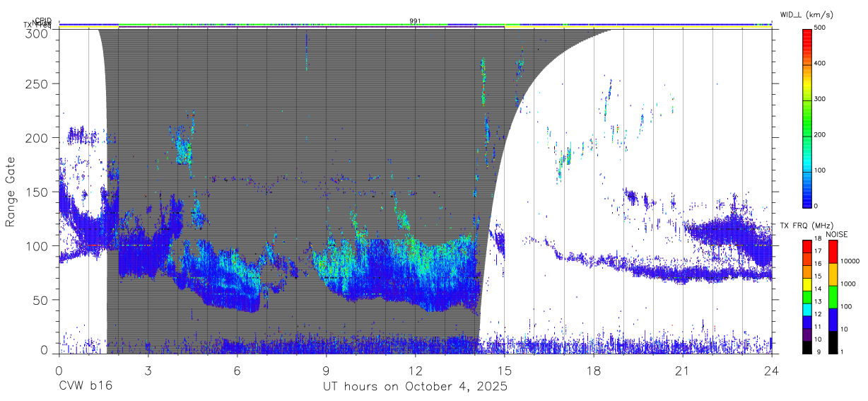Screen dimensions: 868x401
Task: Click the WID colorbar tick label '200'
Action: (819, 134)
